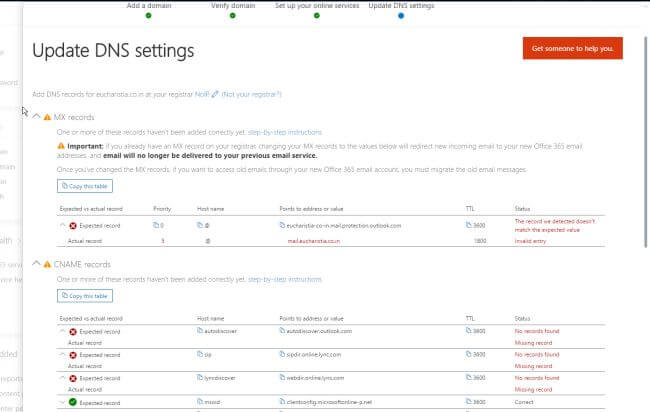This screenshot has height=412, width=650.
Task: Toggle the lyncdiscover row chevron
Action: 63,378
